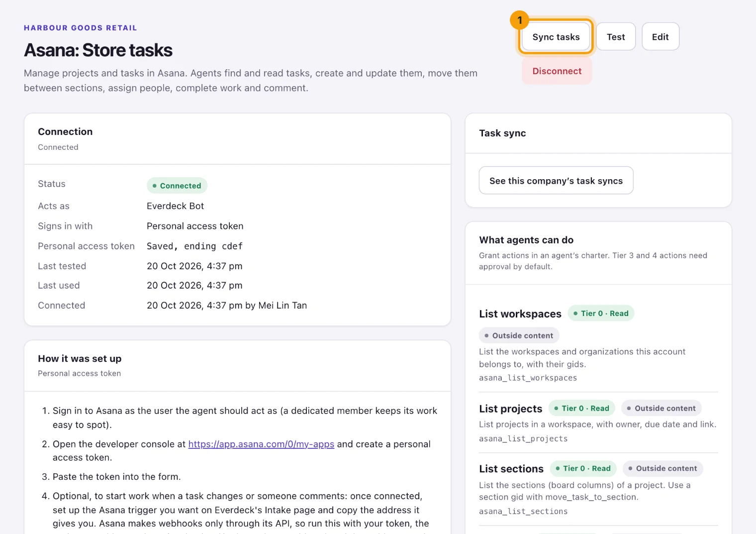Select the List workspaces heading
This screenshot has width=756, height=534.
pyautogui.click(x=520, y=314)
